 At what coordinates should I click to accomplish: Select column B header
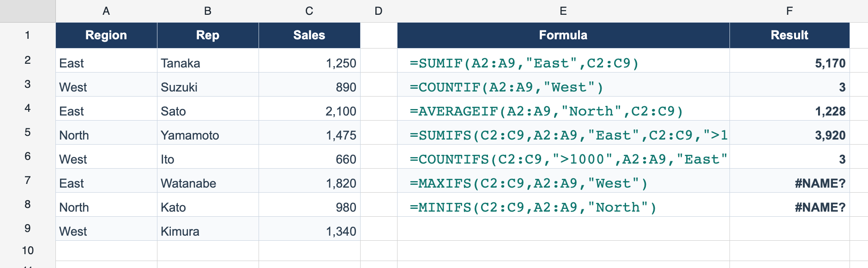(x=208, y=11)
